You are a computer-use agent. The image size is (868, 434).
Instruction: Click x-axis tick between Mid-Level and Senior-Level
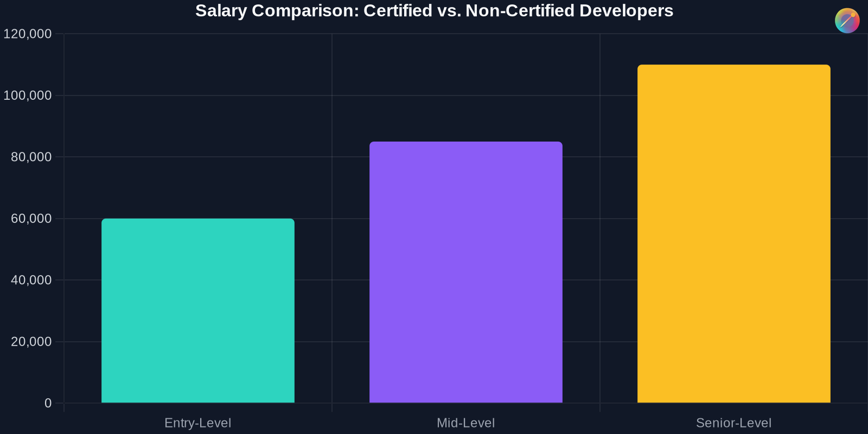point(600,407)
